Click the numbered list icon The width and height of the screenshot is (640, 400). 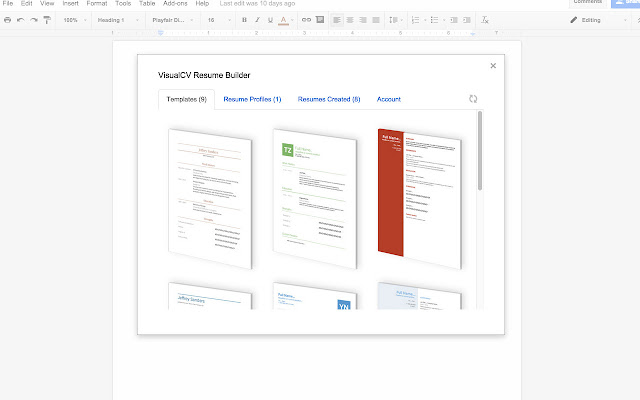point(415,20)
